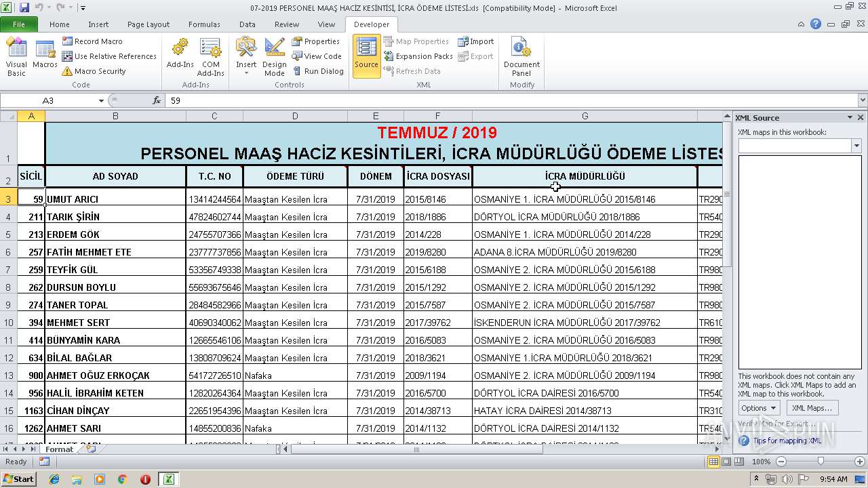This screenshot has width=868, height=488.
Task: Click the Select All corner button
Action: [8, 116]
